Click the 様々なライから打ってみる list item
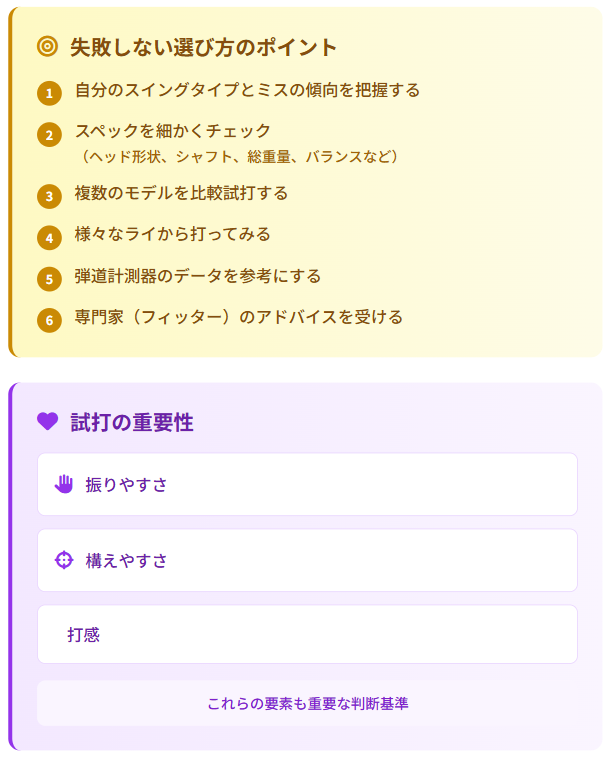The image size is (610, 757). click(173, 235)
